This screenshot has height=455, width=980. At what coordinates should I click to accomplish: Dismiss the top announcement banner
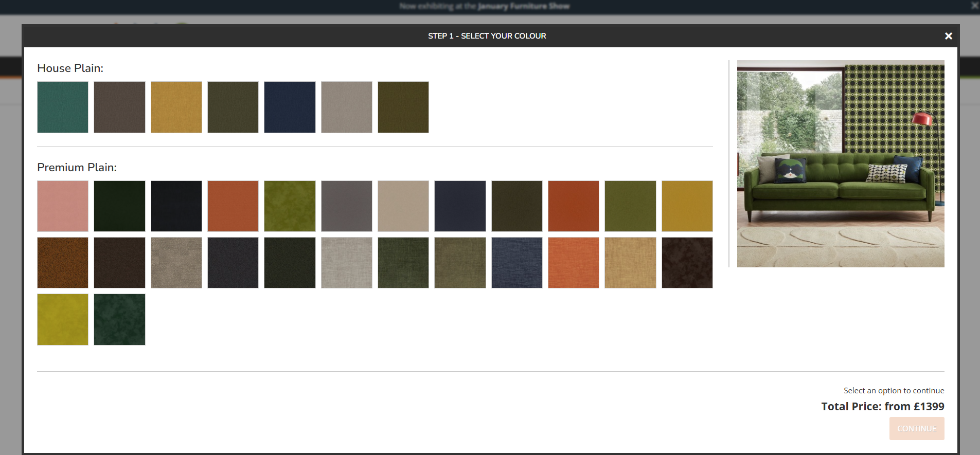(974, 6)
